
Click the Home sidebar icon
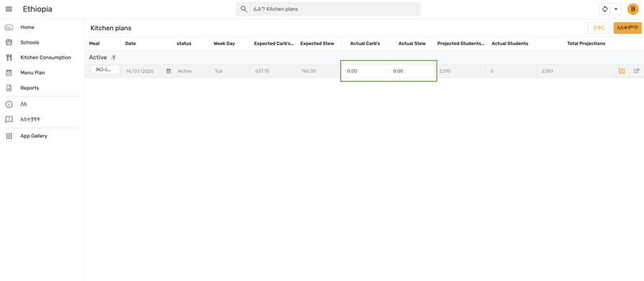(9, 27)
